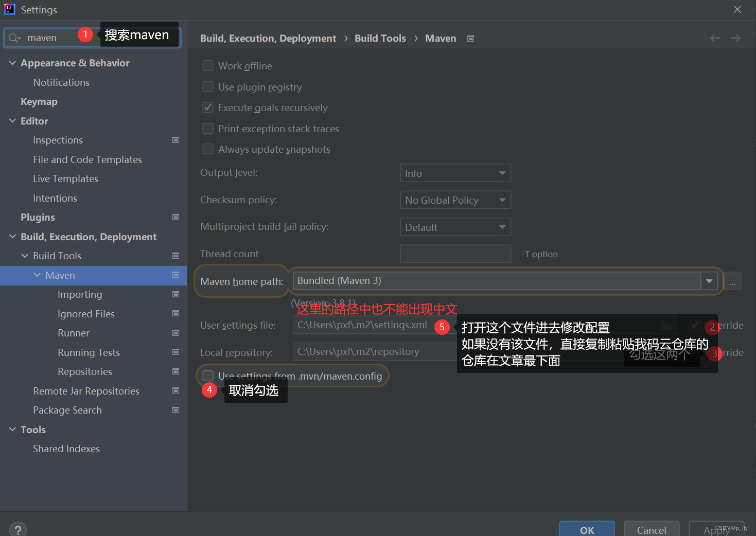Go forward using the right arrow
The height and width of the screenshot is (536, 756).
[x=735, y=38]
